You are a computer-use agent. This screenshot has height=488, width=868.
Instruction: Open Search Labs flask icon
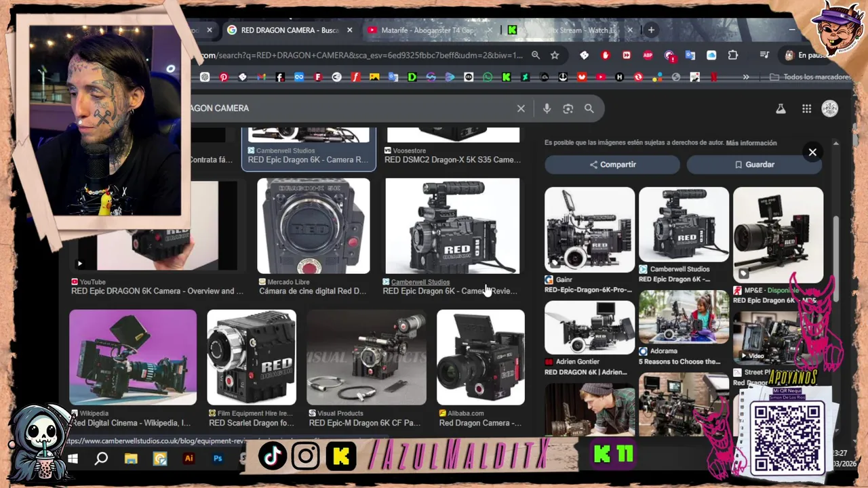click(x=781, y=108)
